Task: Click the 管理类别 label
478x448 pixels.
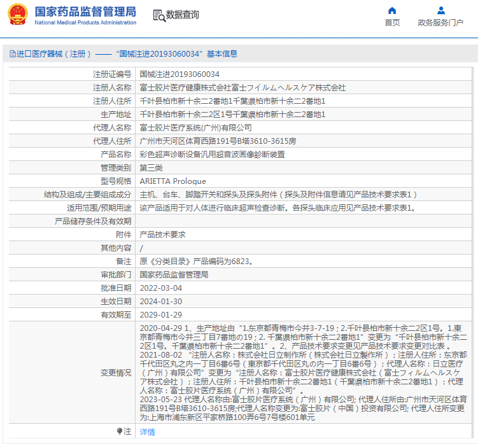Action: [x=116, y=168]
